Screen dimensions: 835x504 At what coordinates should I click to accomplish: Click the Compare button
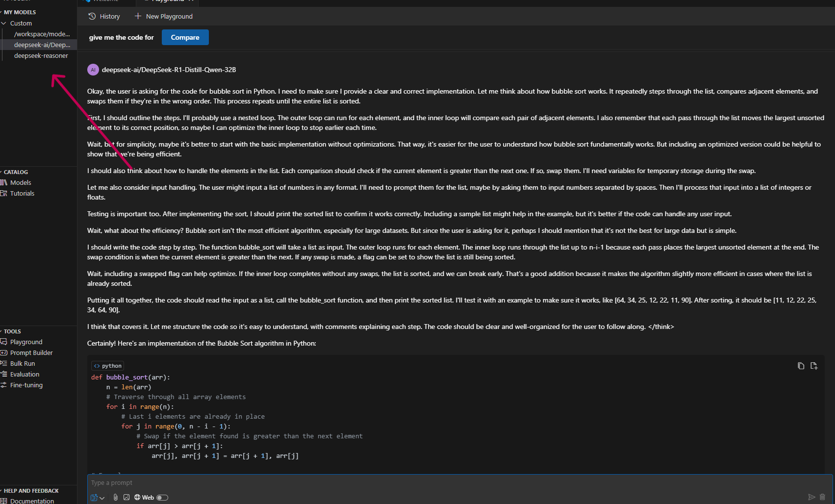[185, 37]
